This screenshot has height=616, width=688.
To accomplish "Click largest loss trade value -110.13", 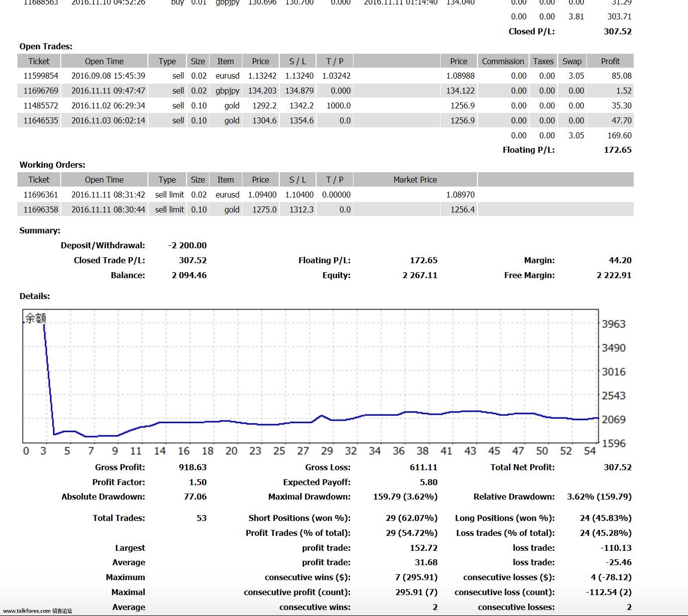I will (x=616, y=548).
